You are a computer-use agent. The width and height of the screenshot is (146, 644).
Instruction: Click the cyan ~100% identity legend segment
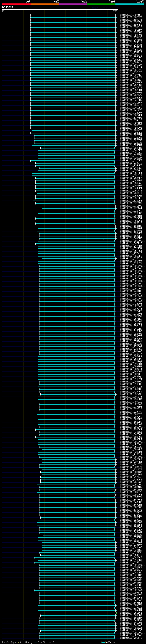(129, 4)
